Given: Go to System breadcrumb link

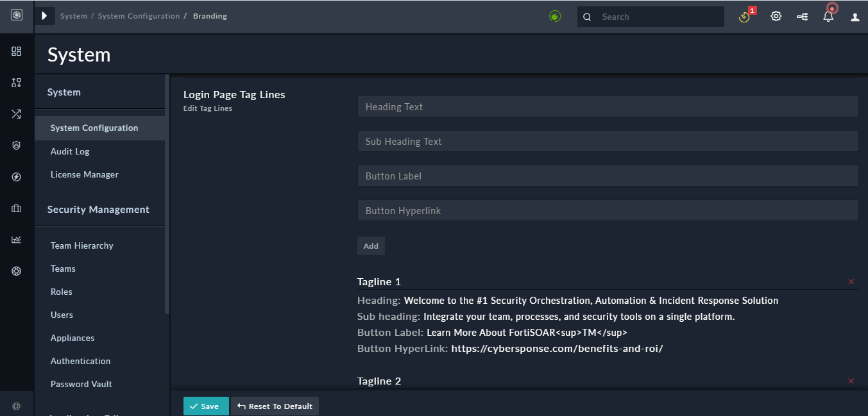Looking at the screenshot, I should pyautogui.click(x=74, y=16).
